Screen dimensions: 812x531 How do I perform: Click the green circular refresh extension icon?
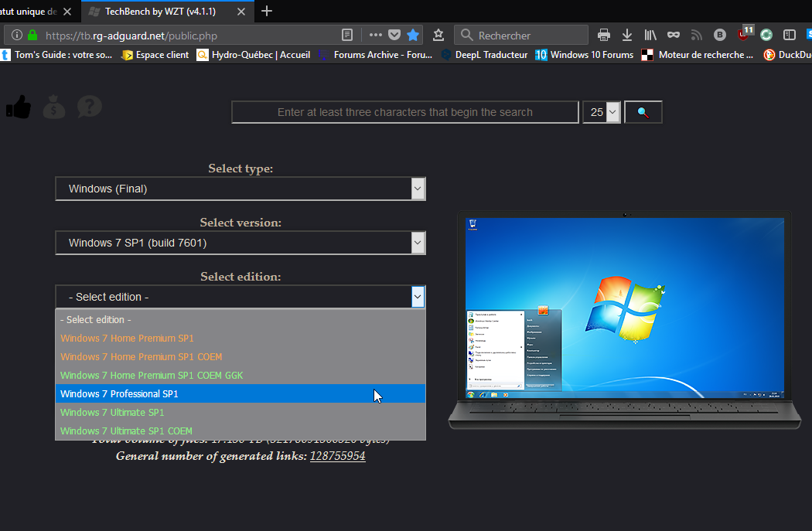coord(766,36)
